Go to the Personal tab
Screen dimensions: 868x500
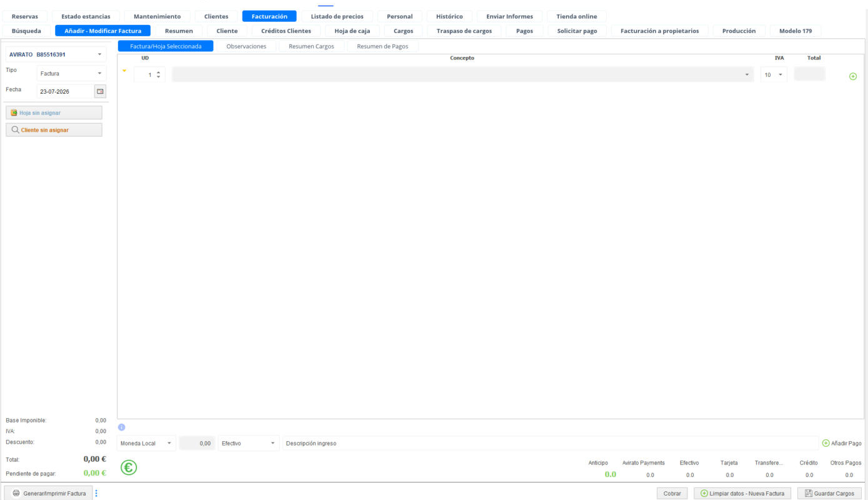(399, 16)
